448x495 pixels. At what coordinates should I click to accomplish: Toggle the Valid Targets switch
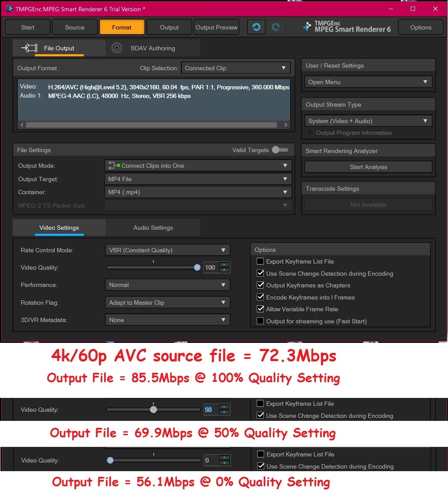click(280, 150)
